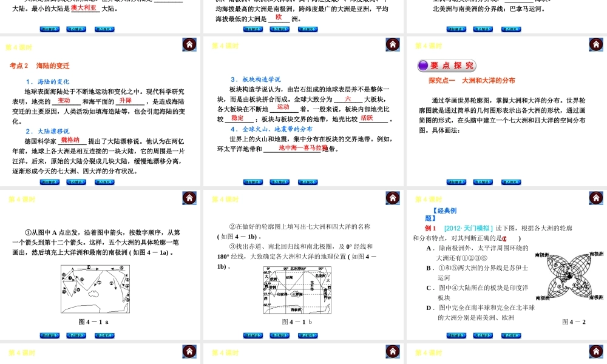Click 考点精讲 button under the 澳大利亚 slide
Screen dimensions: 607x364
(x=76, y=29)
